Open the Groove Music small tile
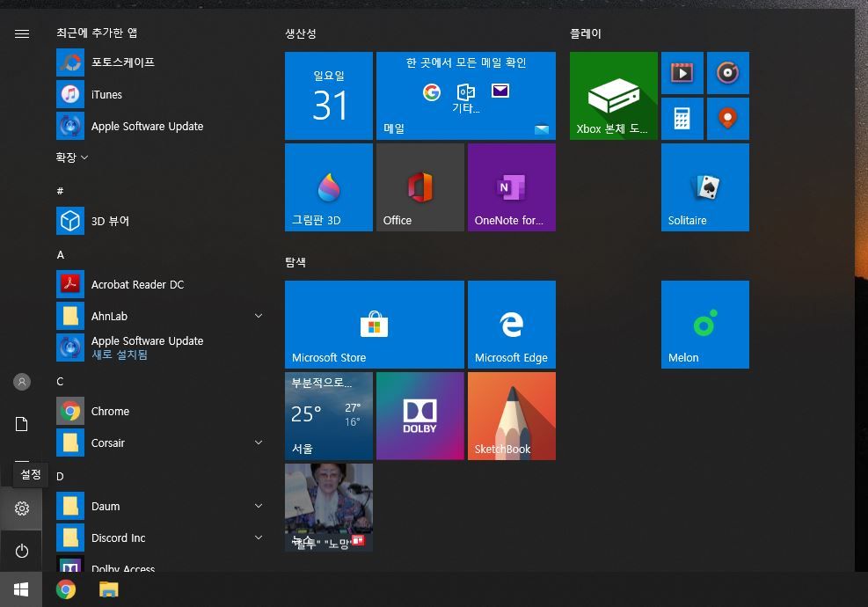 coord(728,73)
